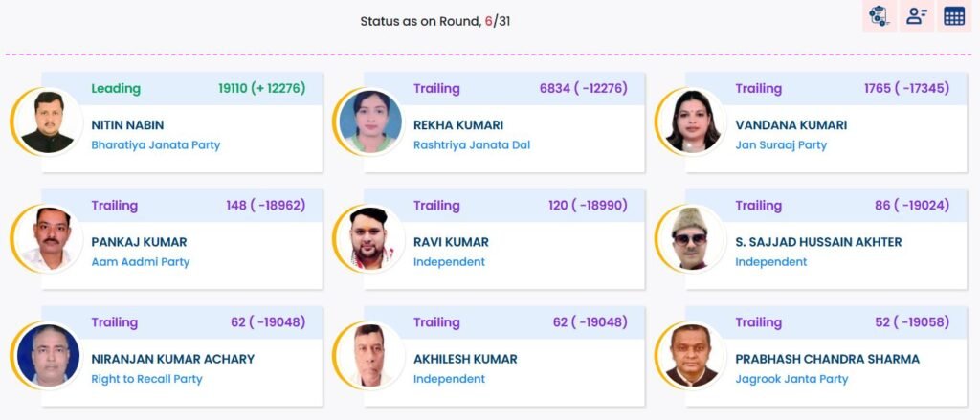
Task: Select Pankaj Kumar's photo thumbnail
Action: pyautogui.click(x=47, y=238)
